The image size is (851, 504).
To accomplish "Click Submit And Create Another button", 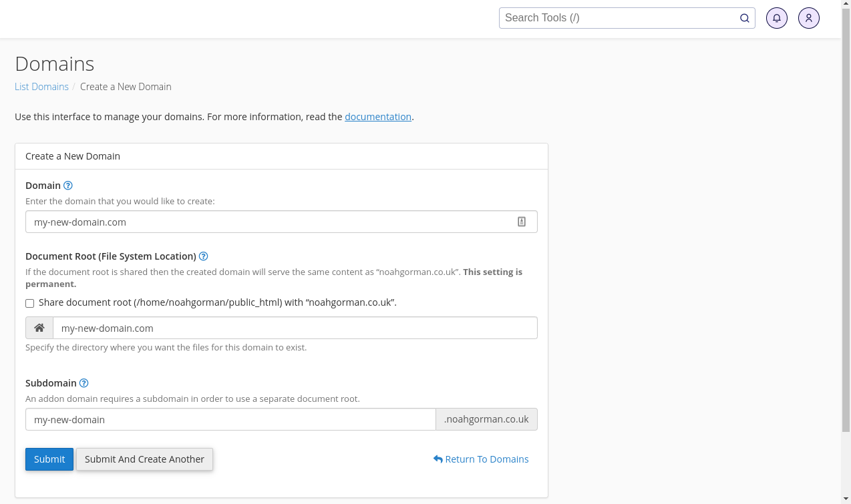I will tap(144, 459).
